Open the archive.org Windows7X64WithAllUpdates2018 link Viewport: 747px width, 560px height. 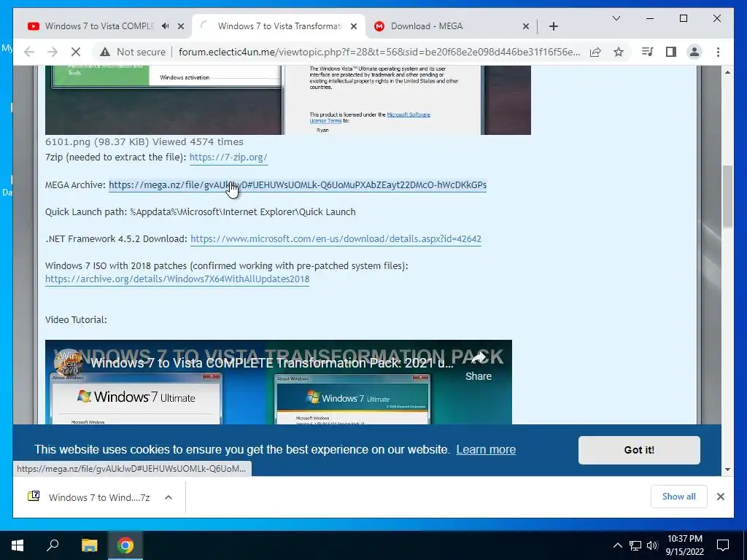pos(177,279)
